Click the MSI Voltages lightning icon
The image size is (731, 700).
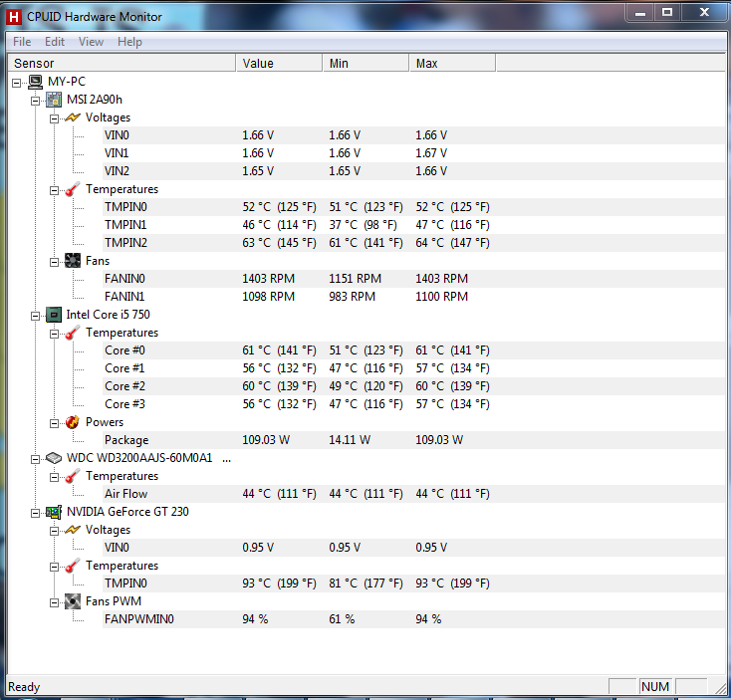coord(73,117)
